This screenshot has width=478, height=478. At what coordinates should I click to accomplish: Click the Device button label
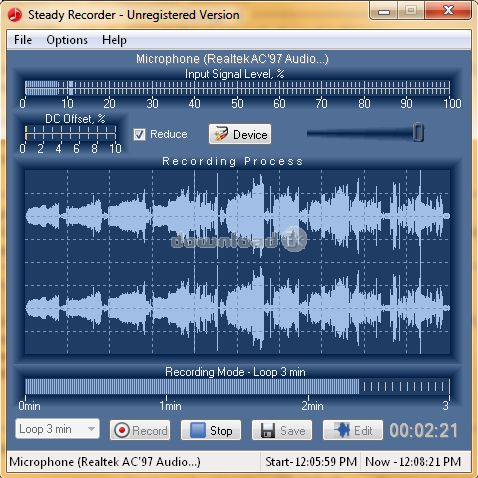point(250,135)
